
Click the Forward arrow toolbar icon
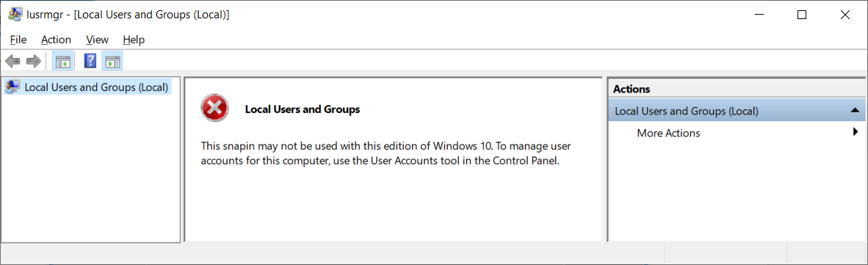click(x=34, y=62)
